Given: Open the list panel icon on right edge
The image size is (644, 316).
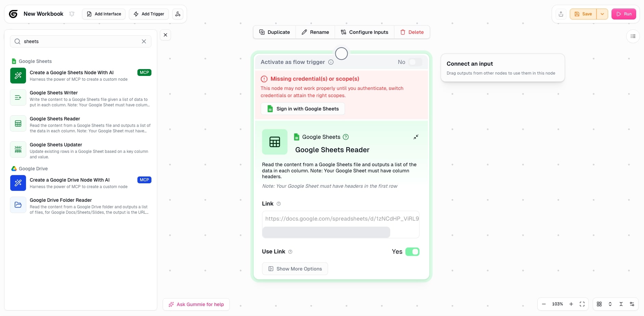Looking at the screenshot, I should 633,36.
